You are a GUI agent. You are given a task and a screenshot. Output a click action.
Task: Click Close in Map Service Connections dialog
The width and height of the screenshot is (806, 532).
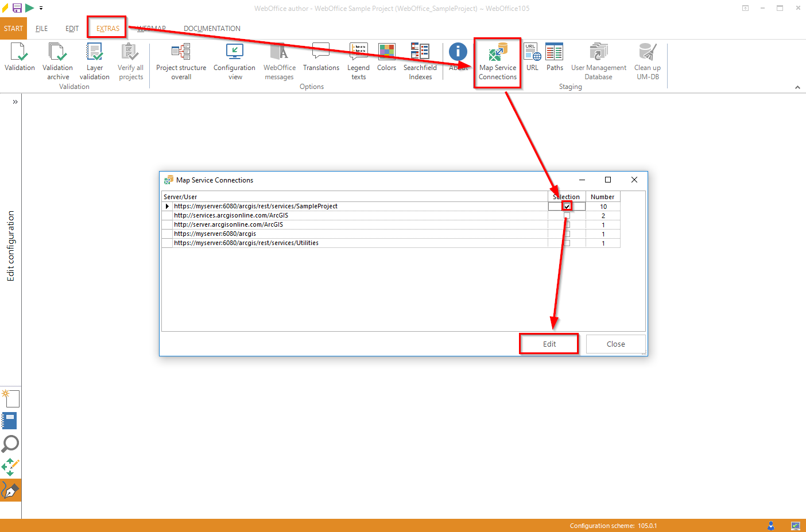(615, 344)
